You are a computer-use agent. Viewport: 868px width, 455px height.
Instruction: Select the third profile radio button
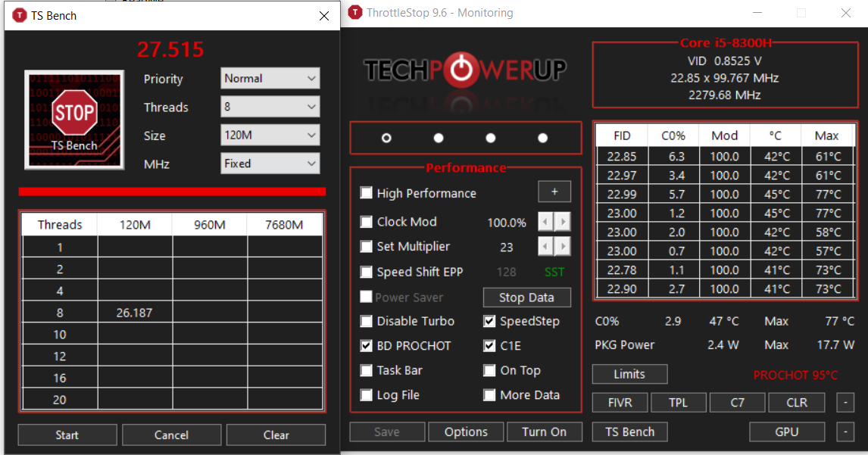(x=491, y=138)
